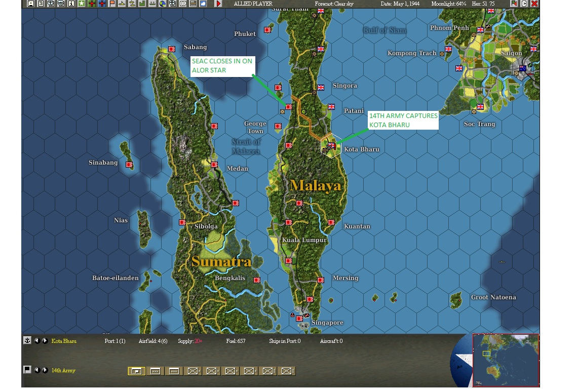Viewport: 576px width, 392px height.
Task: Select the Australian flag at Saigon
Action: point(523,68)
